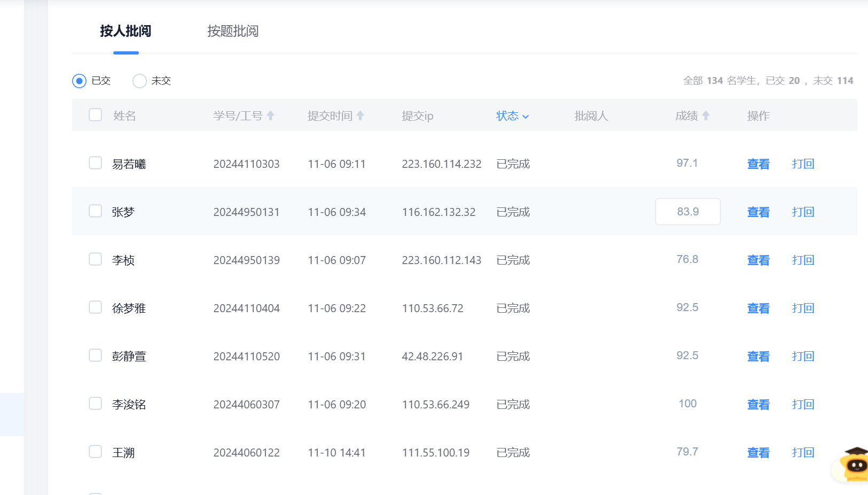The image size is (868, 495).
Task: Sort by 学号/工号 arrow icon
Action: (271, 115)
